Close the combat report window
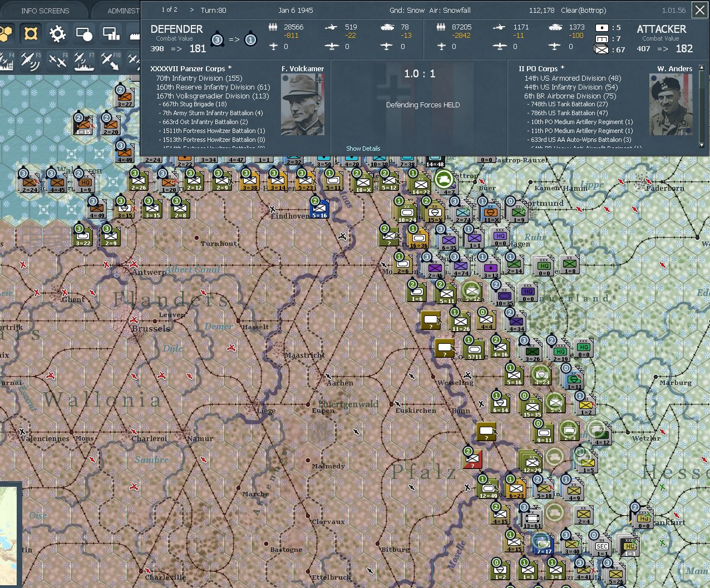The width and height of the screenshot is (710, 588). (x=700, y=10)
